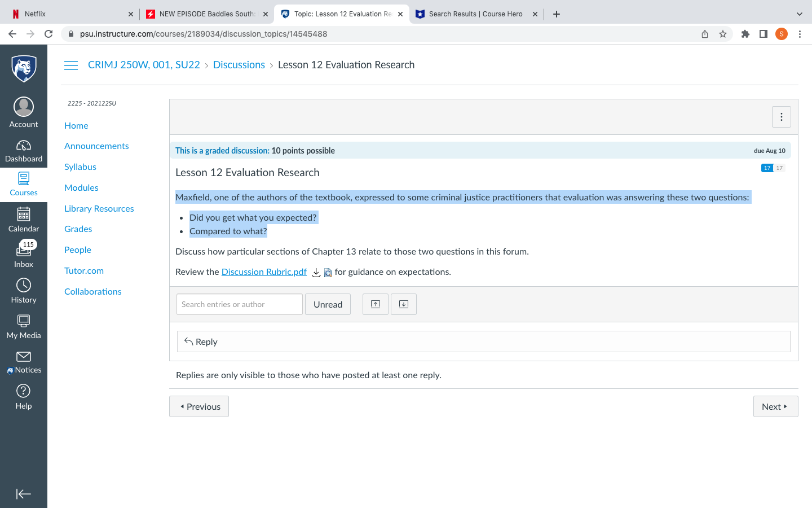Bookmark this page with star icon
Screen dimensions: 812x508
[723, 34]
